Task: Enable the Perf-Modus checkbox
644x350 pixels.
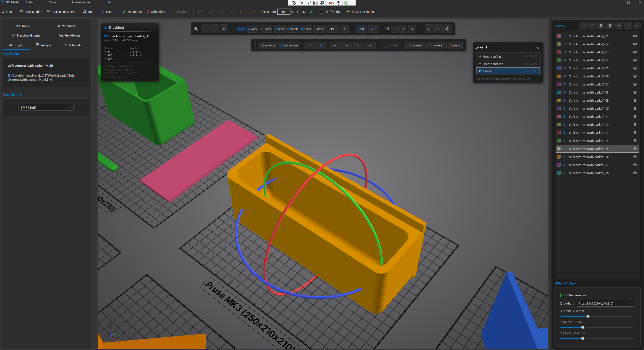Action: pyautogui.click(x=321, y=12)
